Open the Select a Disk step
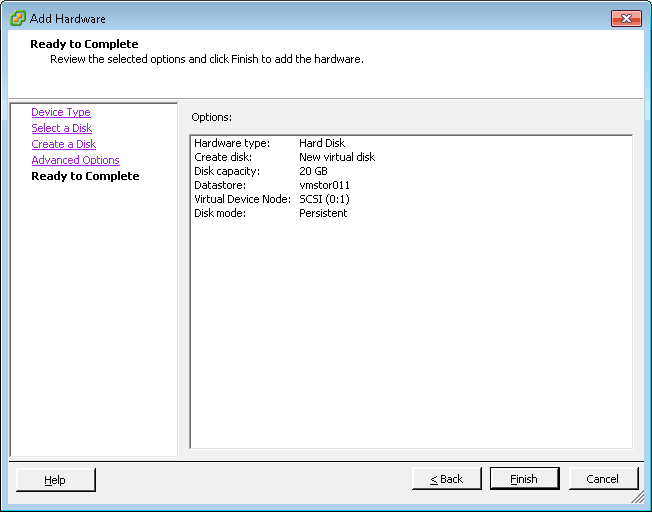This screenshot has height=512, width=652. pos(61,128)
